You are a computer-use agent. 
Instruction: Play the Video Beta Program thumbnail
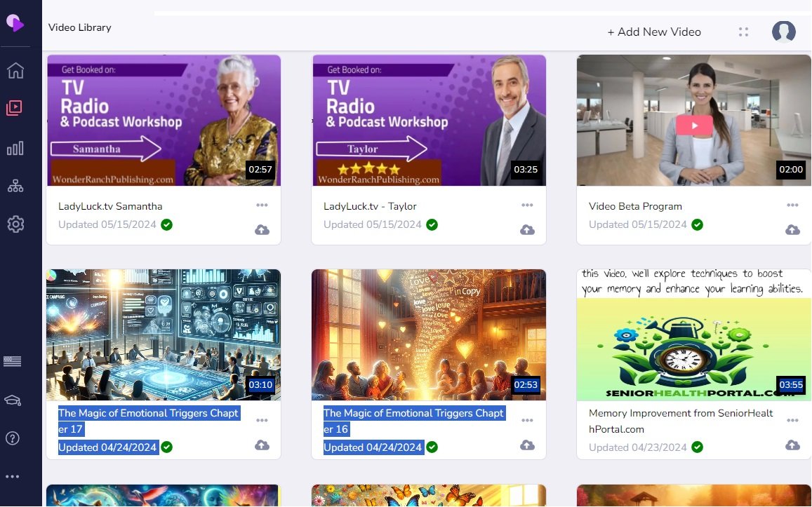point(693,126)
